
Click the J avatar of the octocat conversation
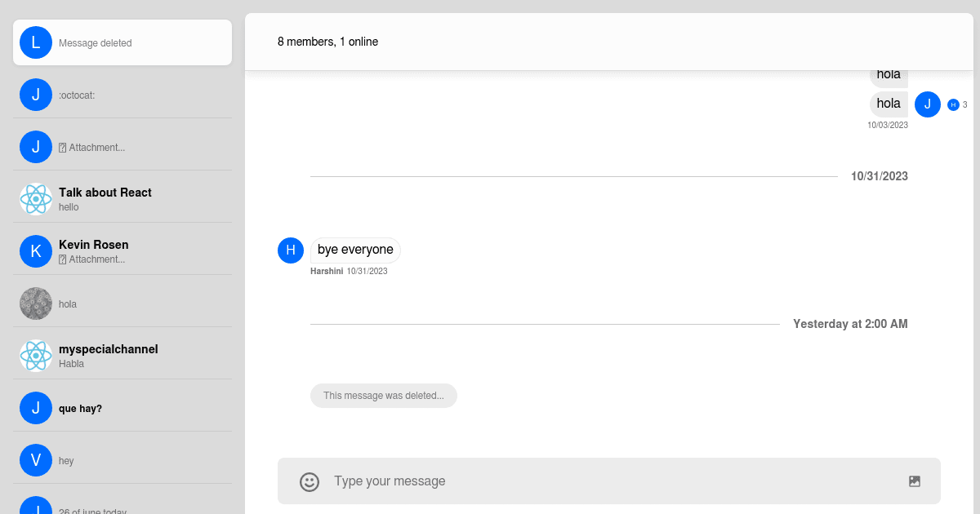point(36,95)
